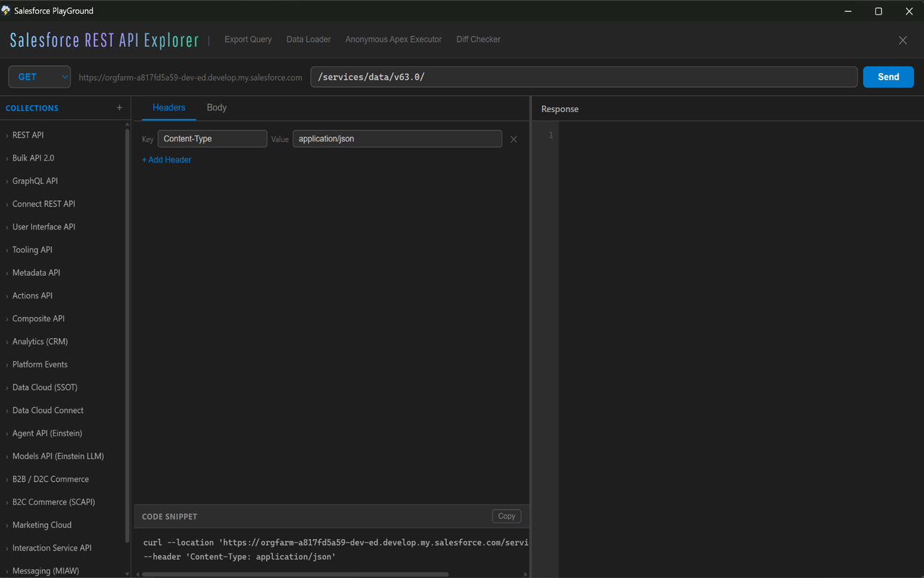The height and width of the screenshot is (578, 924).
Task: Click the header Key field Content-Type
Action: coord(212,139)
